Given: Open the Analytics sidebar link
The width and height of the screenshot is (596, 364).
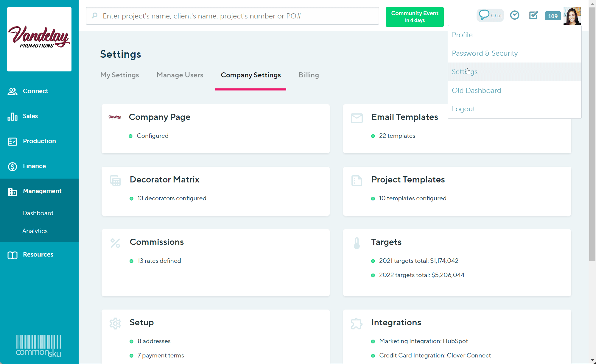Looking at the screenshot, I should point(35,231).
